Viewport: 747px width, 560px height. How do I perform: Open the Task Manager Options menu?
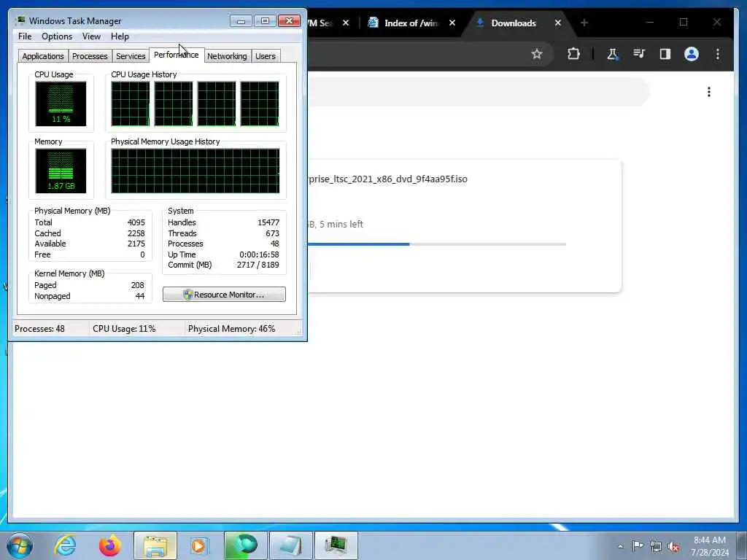pyautogui.click(x=57, y=36)
